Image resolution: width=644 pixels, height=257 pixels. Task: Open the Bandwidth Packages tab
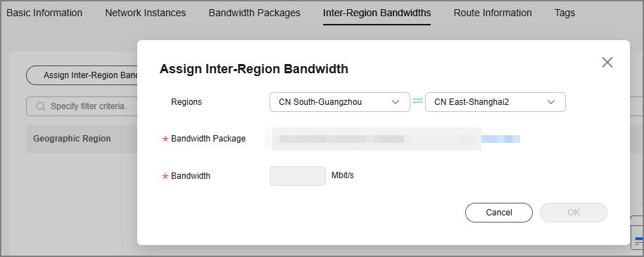[x=255, y=13]
